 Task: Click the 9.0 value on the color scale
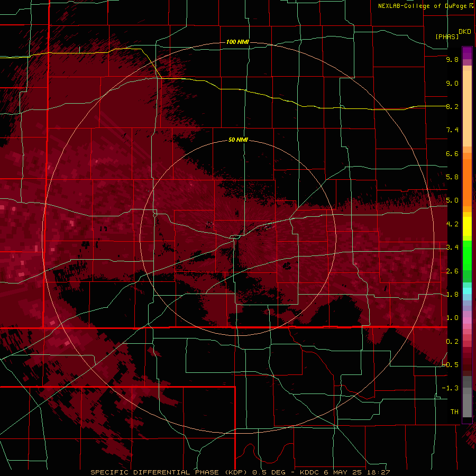[452, 83]
